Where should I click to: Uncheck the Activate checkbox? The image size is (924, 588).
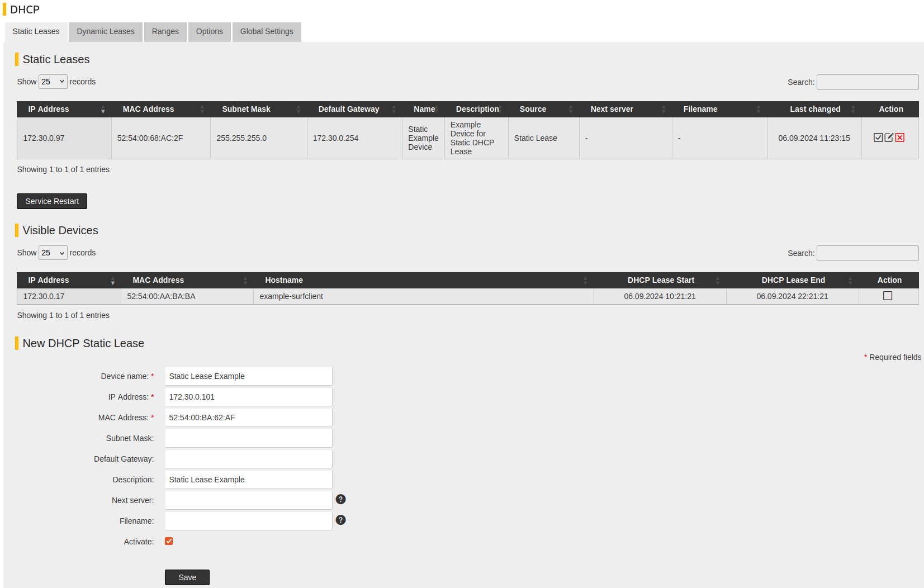point(169,541)
